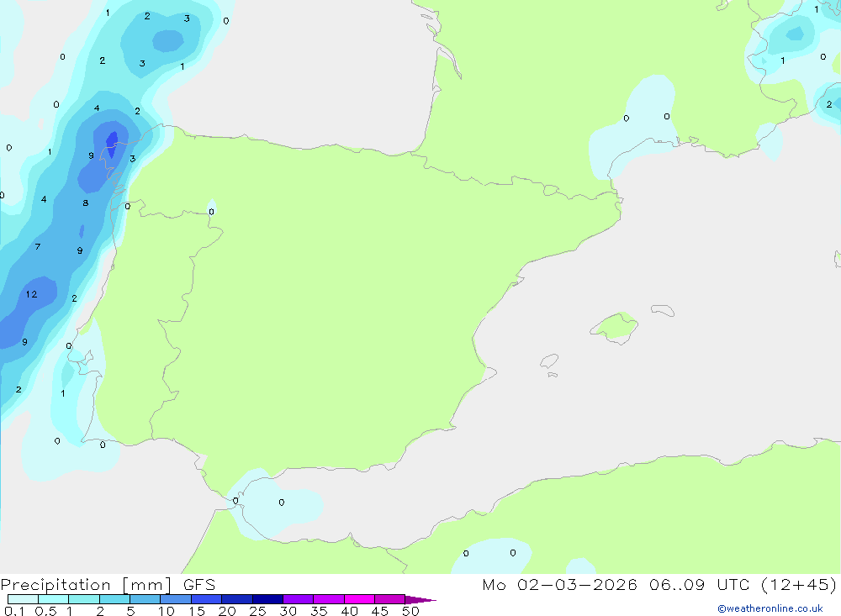Select the '0.5' legend scale label

click(x=45, y=611)
